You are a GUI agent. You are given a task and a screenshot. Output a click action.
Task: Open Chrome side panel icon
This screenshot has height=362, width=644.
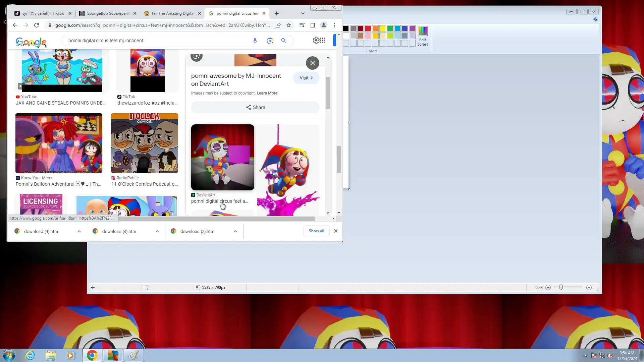pos(313,25)
